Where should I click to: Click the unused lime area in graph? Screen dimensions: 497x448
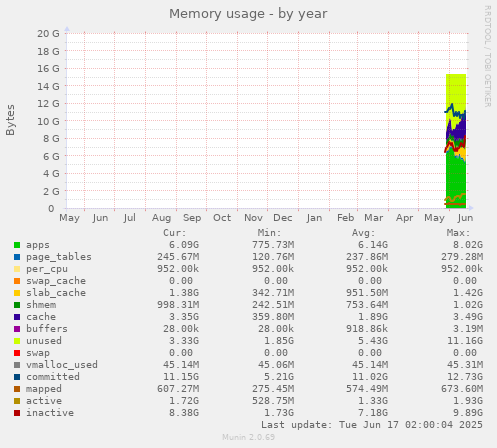click(x=456, y=88)
